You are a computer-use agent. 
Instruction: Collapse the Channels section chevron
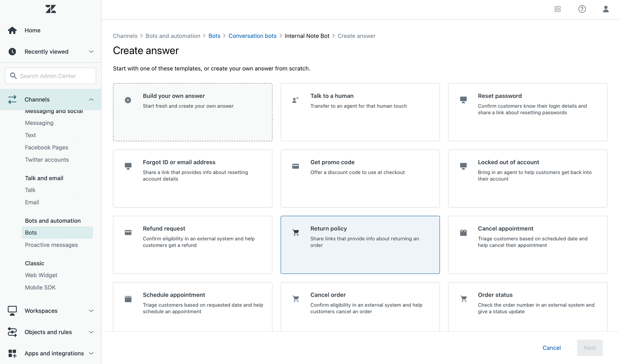coord(91,99)
